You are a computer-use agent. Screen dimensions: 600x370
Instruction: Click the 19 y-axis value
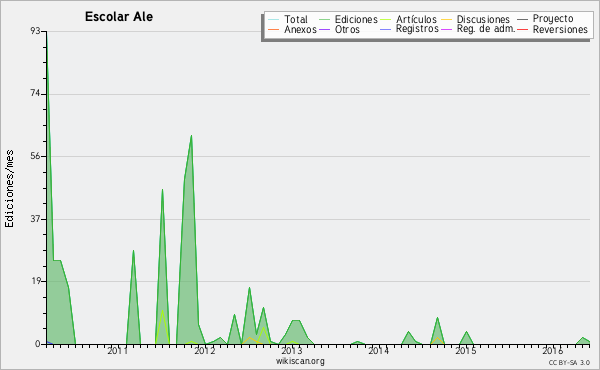tap(35, 281)
